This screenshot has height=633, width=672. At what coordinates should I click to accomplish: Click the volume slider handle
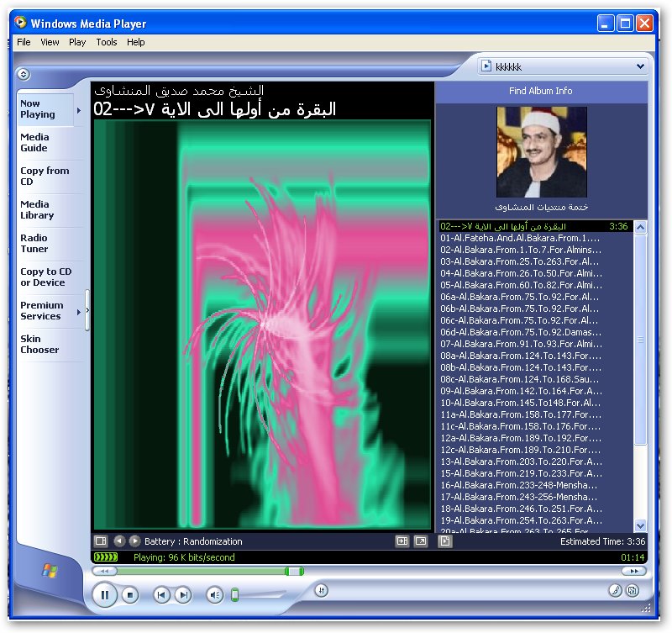(x=234, y=595)
